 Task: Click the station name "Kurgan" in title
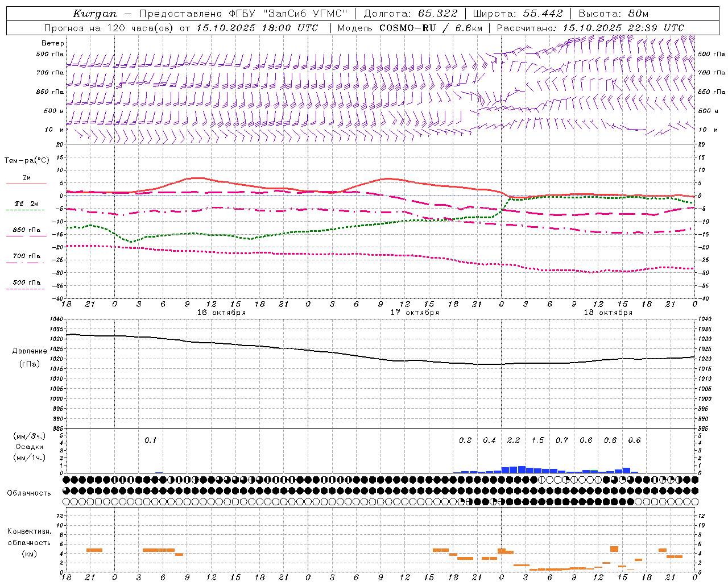tap(95, 14)
